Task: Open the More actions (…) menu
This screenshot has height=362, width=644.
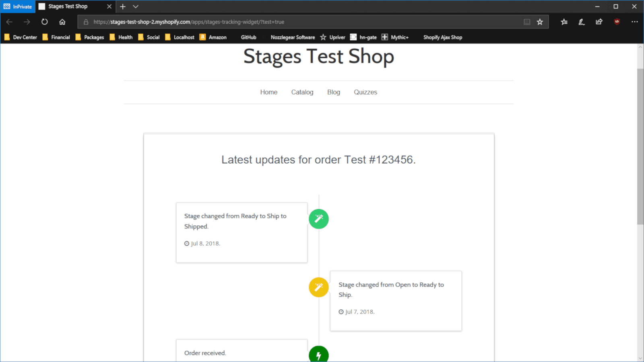Action: 635,22
